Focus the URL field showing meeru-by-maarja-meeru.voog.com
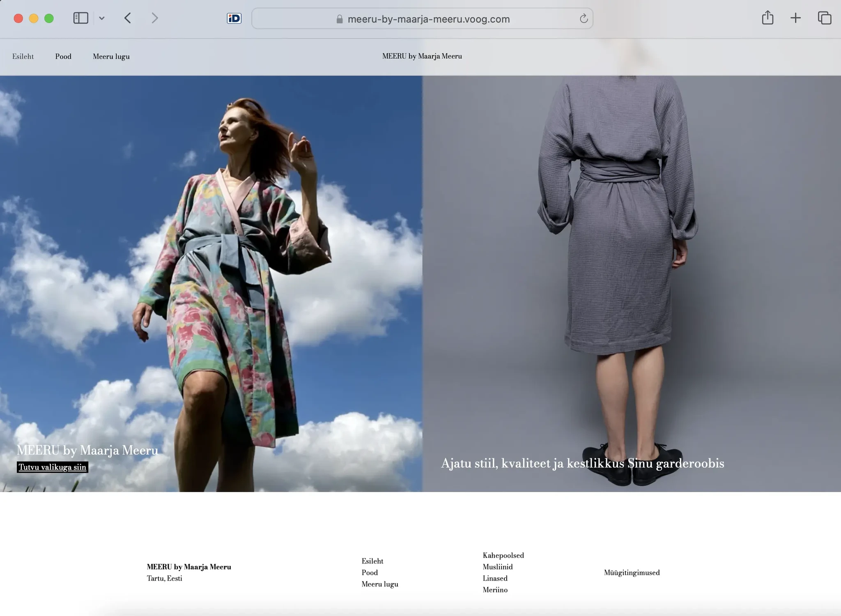Screen dimensions: 841x616 (422, 18)
